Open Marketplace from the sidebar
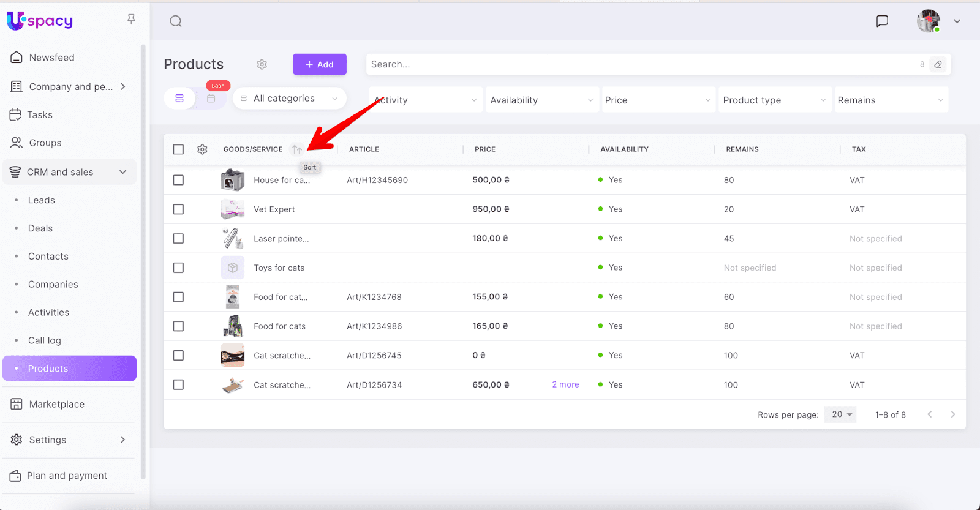The width and height of the screenshot is (980, 510). pos(56,404)
